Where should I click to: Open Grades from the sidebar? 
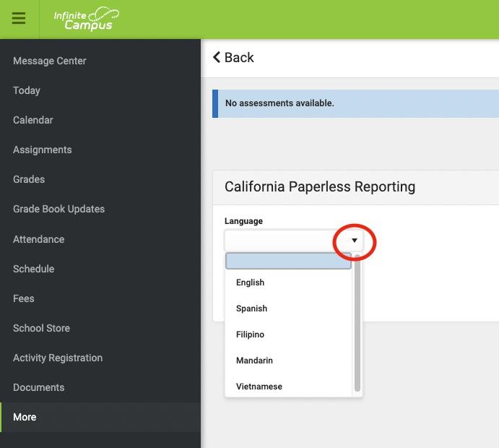click(29, 179)
